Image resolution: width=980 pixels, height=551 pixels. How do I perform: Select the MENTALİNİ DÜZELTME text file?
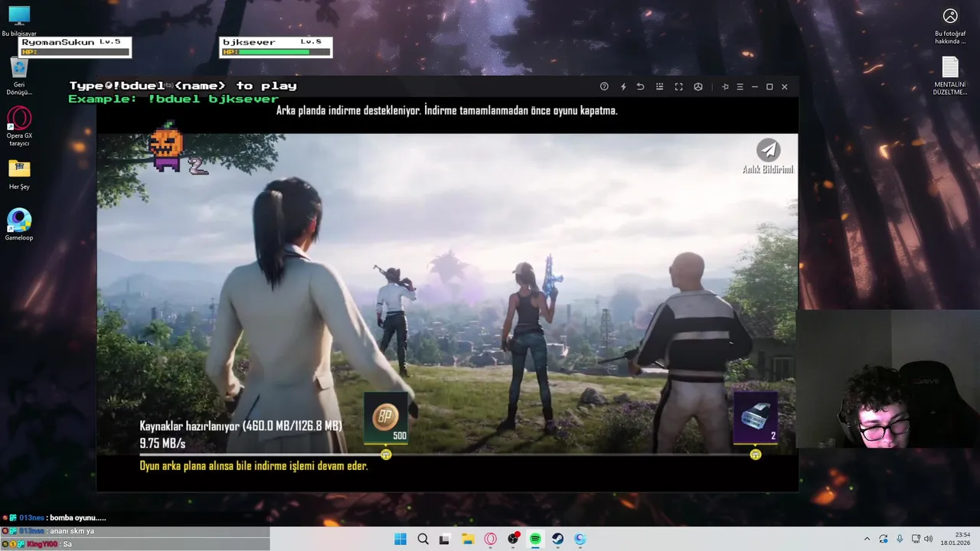(x=950, y=76)
